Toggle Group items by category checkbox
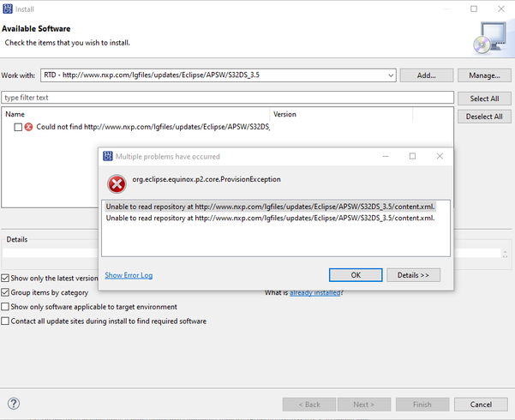 pos(5,292)
